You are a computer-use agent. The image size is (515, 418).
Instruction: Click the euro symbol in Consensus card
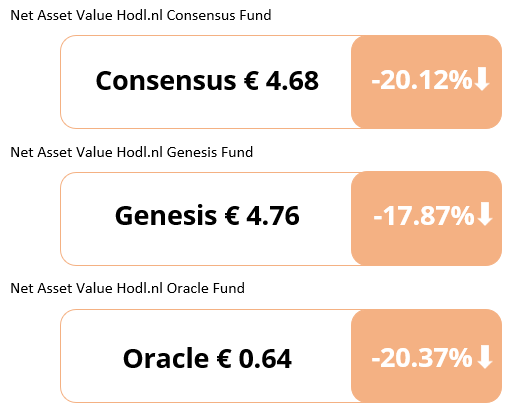click(251, 80)
